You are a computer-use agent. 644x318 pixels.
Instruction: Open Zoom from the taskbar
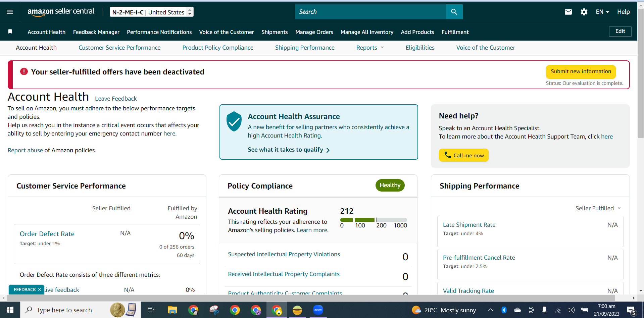[x=318, y=310]
